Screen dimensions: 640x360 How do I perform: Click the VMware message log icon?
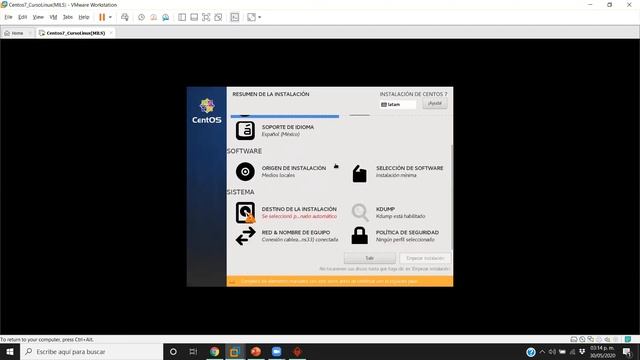[628, 339]
